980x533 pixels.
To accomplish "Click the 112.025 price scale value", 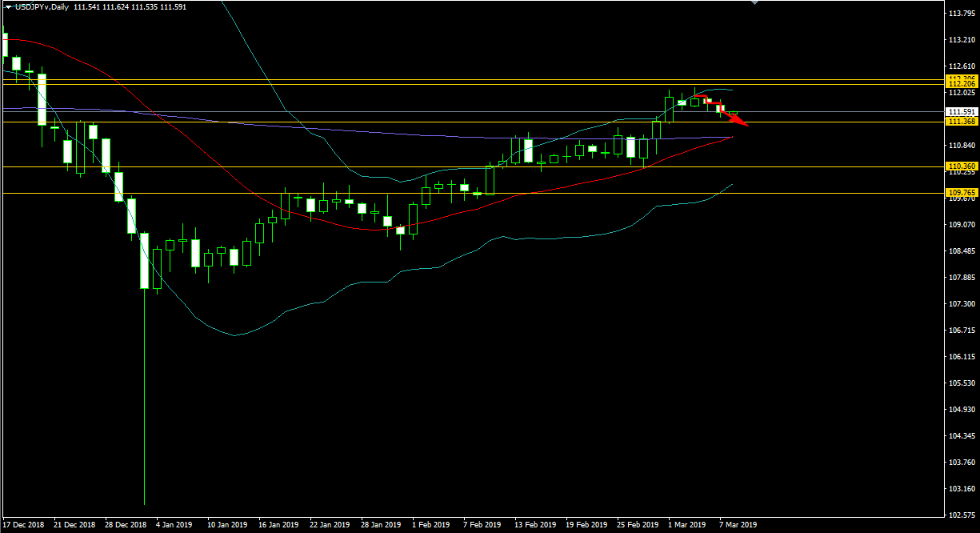I will (x=961, y=93).
